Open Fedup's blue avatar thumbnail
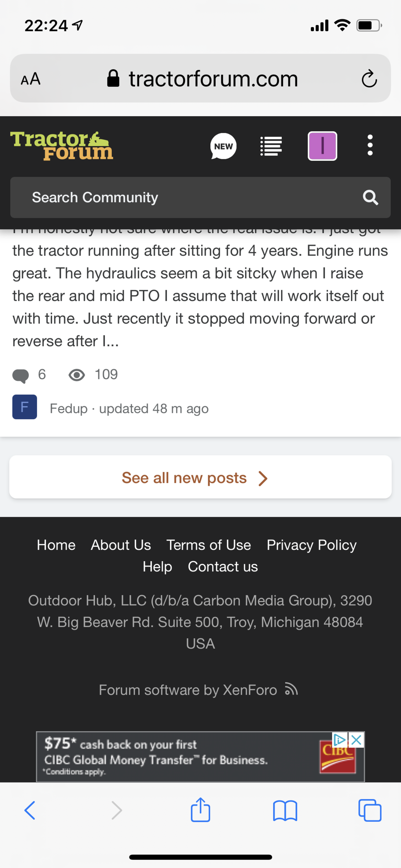401x868 pixels. (25, 407)
